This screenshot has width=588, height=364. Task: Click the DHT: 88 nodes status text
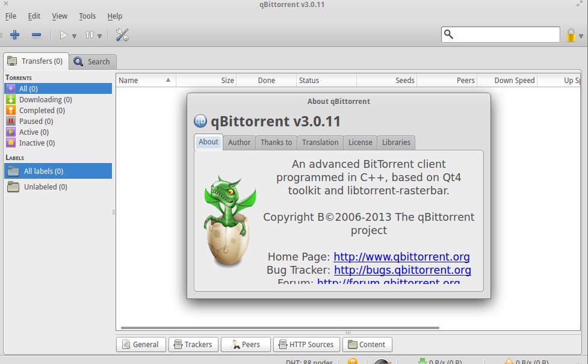click(309, 362)
